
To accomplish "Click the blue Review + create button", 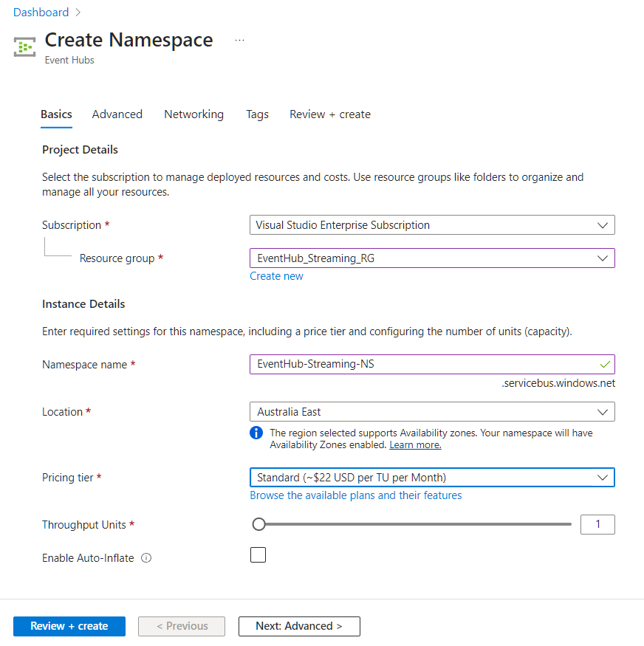I will tap(69, 626).
